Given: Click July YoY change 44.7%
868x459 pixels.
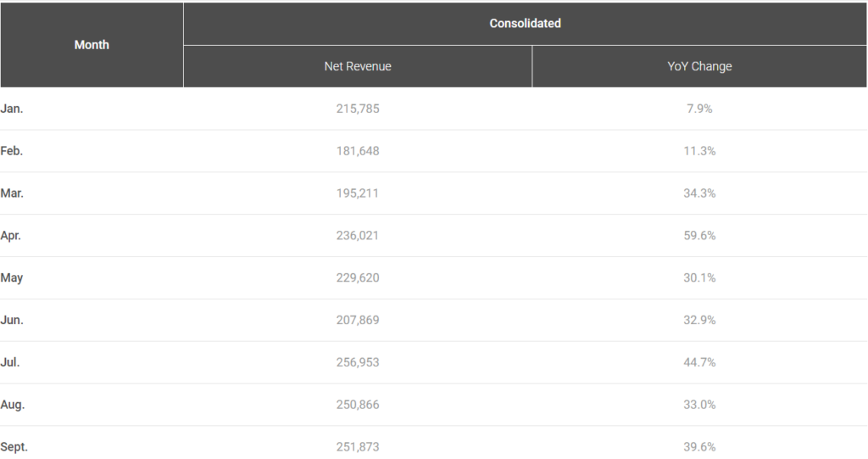Looking at the screenshot, I should coord(699,362).
